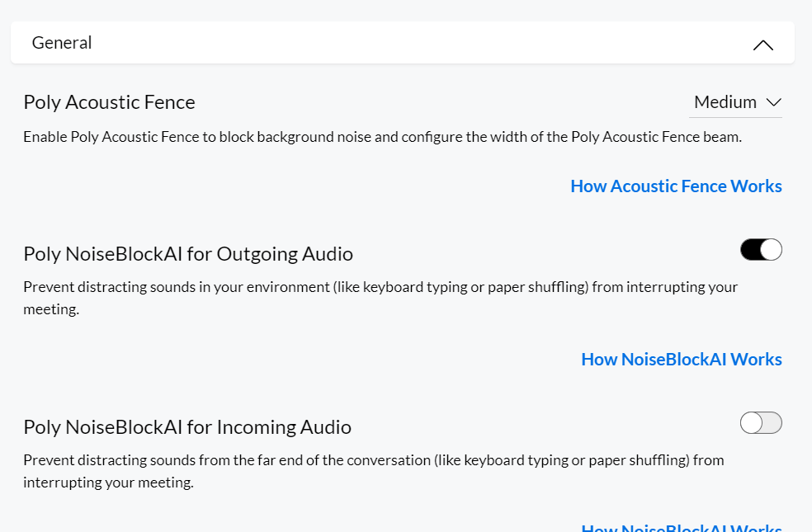Open How NoiseBlockAI Works under Outgoing Audio
Image resolution: width=812 pixels, height=532 pixels.
click(x=682, y=360)
